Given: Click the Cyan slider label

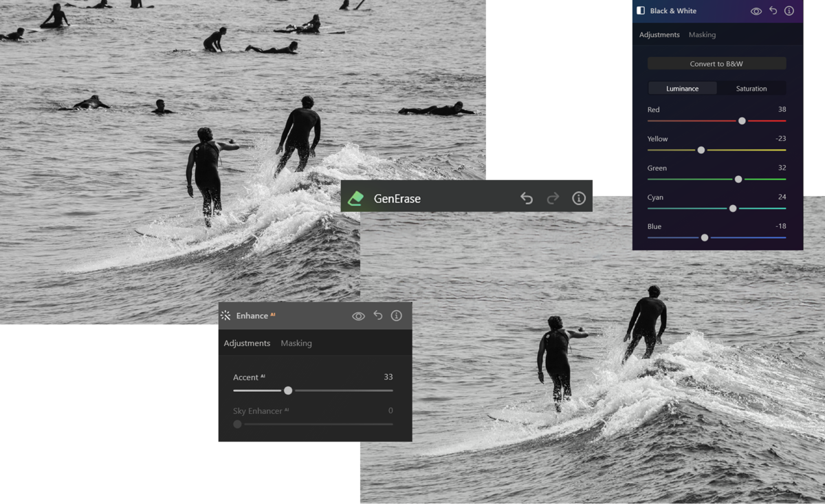Looking at the screenshot, I should point(655,197).
